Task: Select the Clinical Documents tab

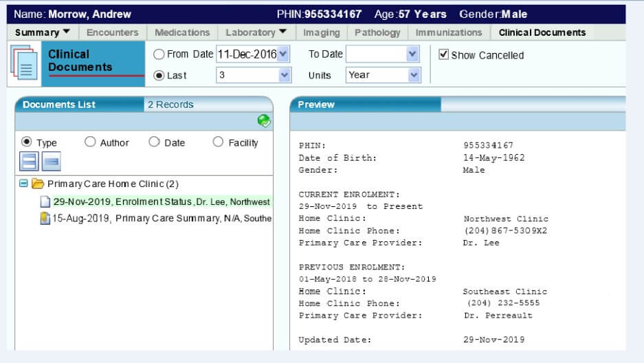Action: [542, 32]
